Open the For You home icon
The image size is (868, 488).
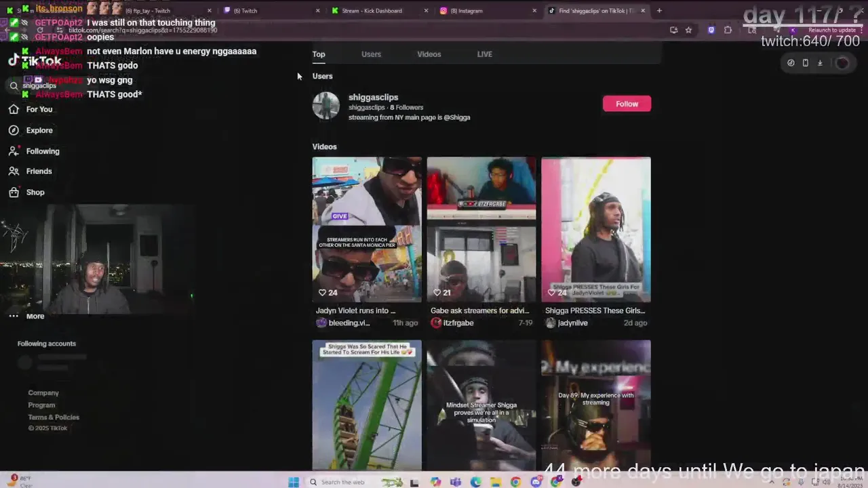click(14, 109)
